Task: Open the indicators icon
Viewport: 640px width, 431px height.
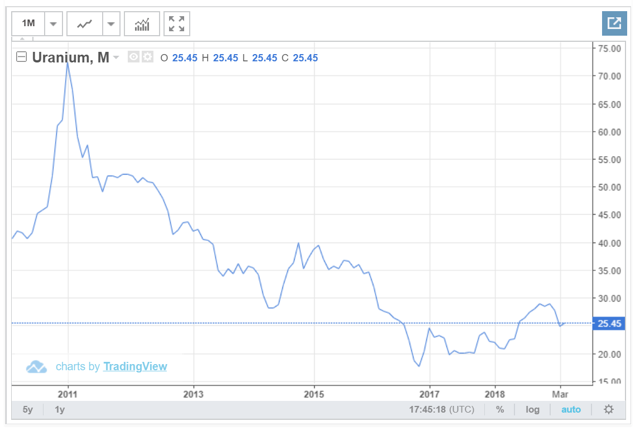Action: [x=142, y=24]
